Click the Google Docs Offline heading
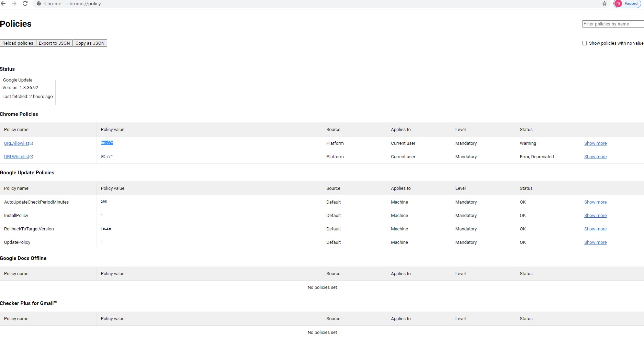This screenshot has width=644, height=337. 23,258
